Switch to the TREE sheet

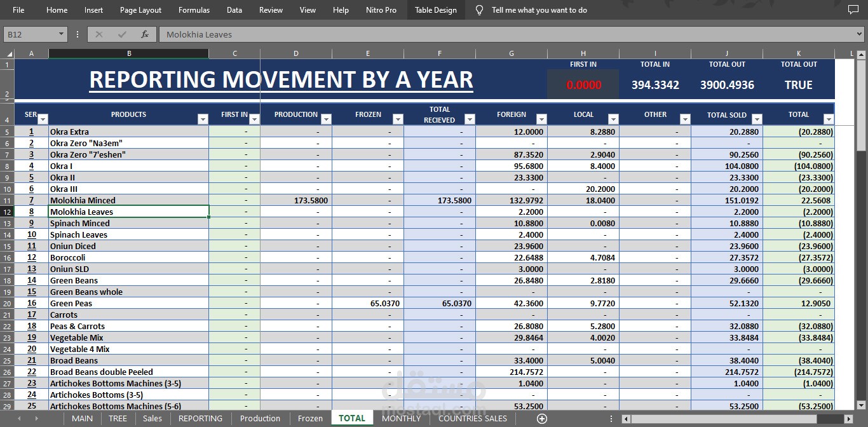118,418
